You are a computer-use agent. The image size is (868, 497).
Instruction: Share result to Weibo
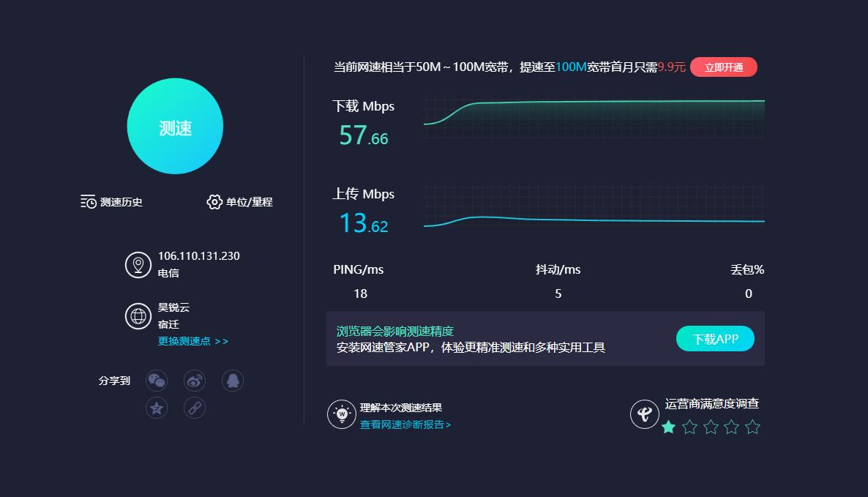coord(194,381)
